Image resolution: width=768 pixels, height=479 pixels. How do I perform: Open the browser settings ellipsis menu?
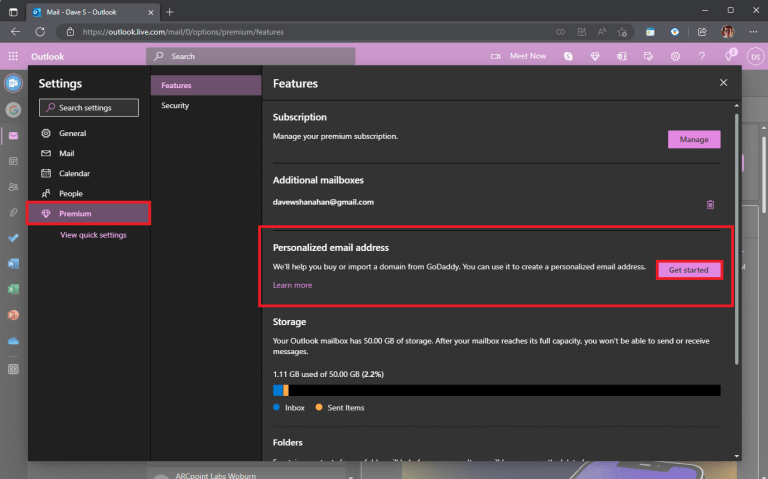pyautogui.click(x=753, y=32)
